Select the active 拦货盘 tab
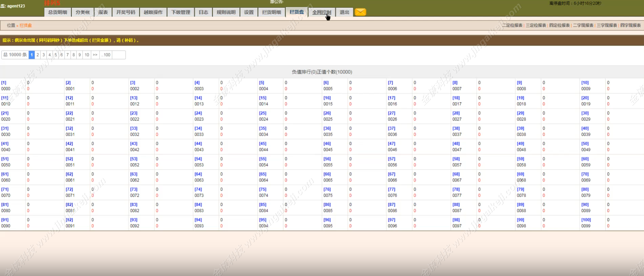644x276 pixels. pyautogui.click(x=296, y=12)
